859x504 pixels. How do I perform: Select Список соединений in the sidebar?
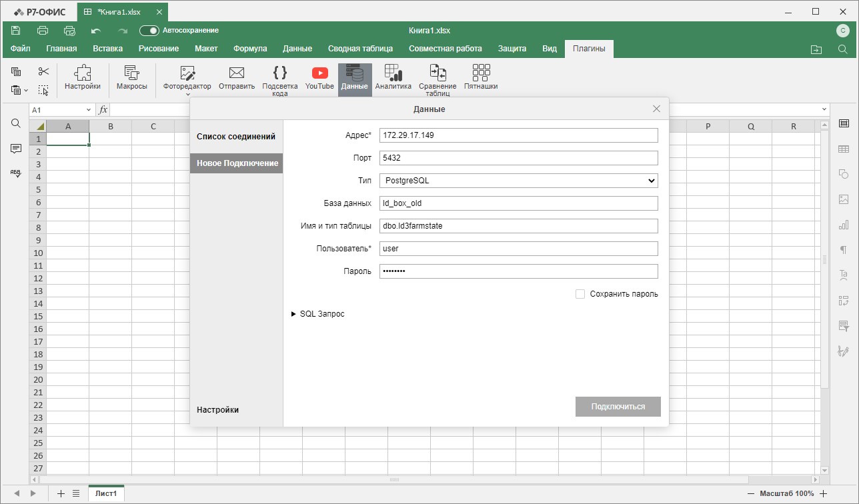[236, 137]
